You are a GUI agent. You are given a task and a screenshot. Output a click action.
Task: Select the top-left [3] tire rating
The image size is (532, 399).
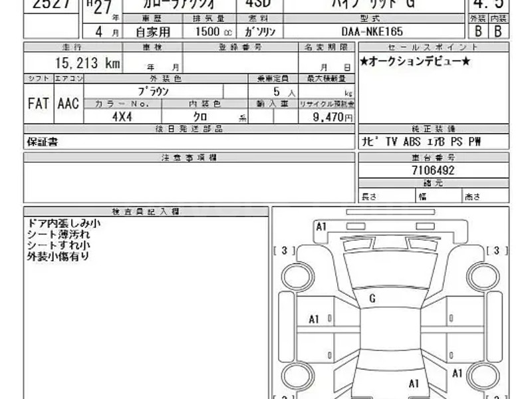coord(284,251)
